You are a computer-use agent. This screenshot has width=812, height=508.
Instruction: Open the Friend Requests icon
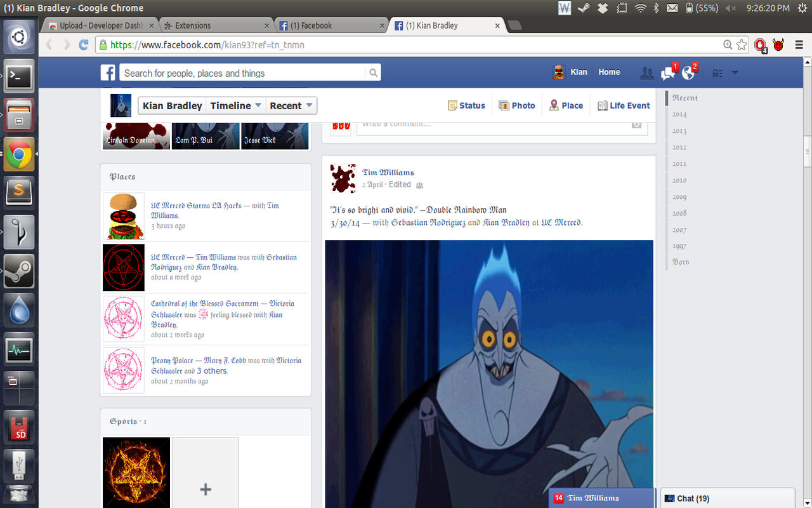[647, 73]
